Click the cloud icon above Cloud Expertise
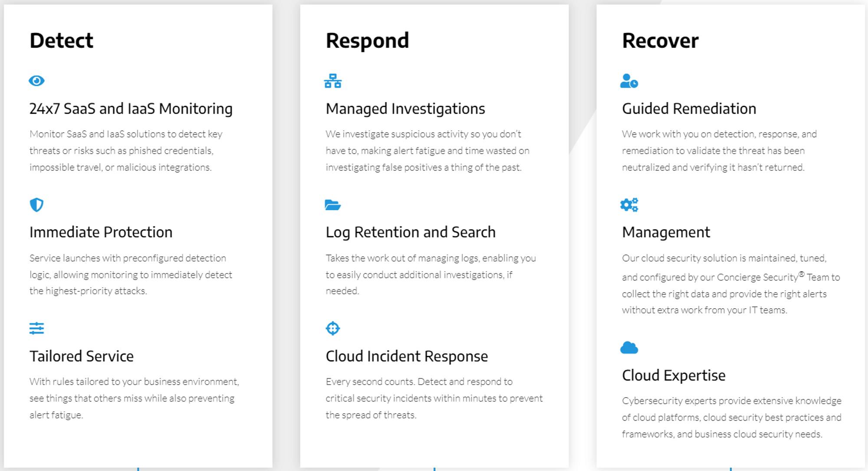 pyautogui.click(x=629, y=348)
